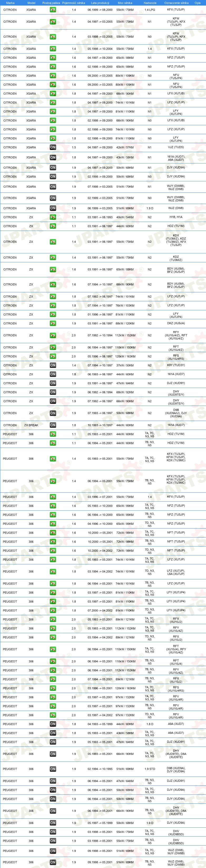Click petrol icon in 306 03.1996 -> 07.2001 row
The image size is (206, 868).
point(53,497)
